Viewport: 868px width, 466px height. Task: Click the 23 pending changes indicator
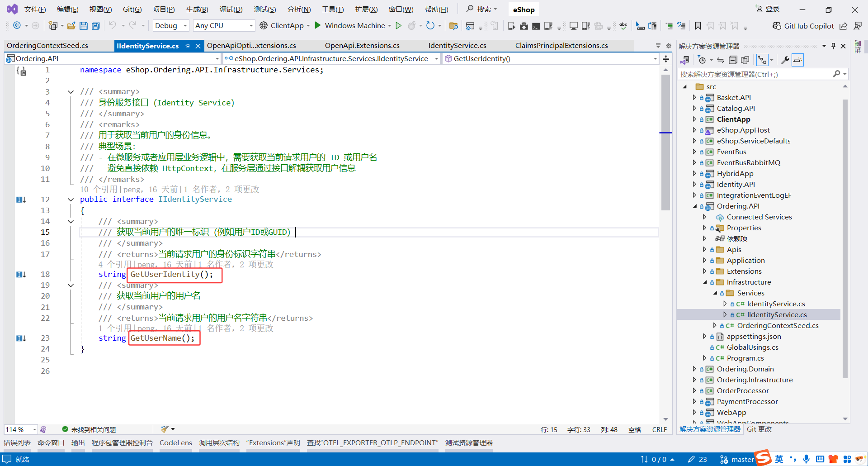(x=698, y=459)
